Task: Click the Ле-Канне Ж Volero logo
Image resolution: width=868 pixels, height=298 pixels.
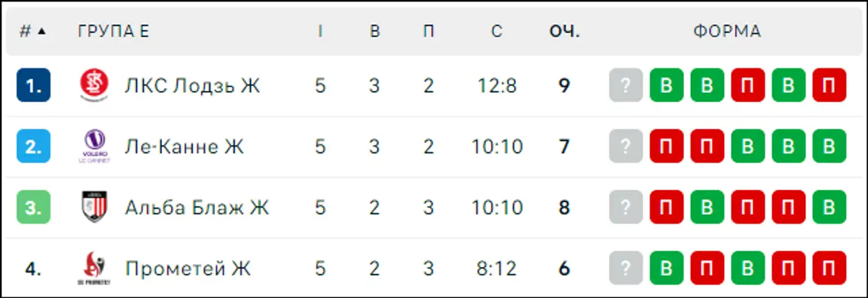Action: click(94, 147)
